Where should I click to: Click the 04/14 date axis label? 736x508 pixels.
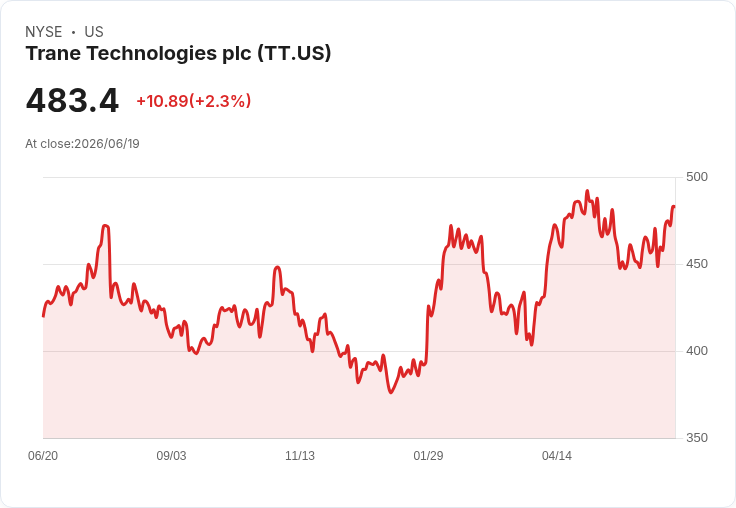(557, 455)
